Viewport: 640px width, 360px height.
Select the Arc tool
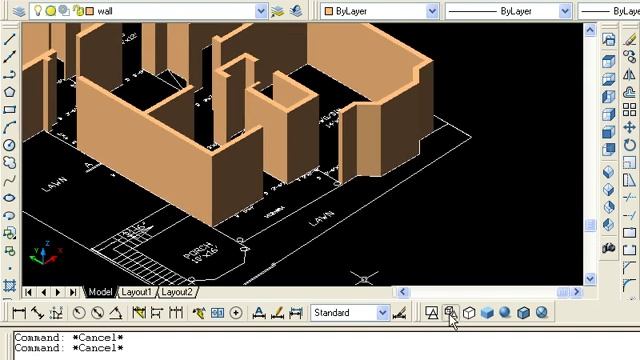[9, 127]
